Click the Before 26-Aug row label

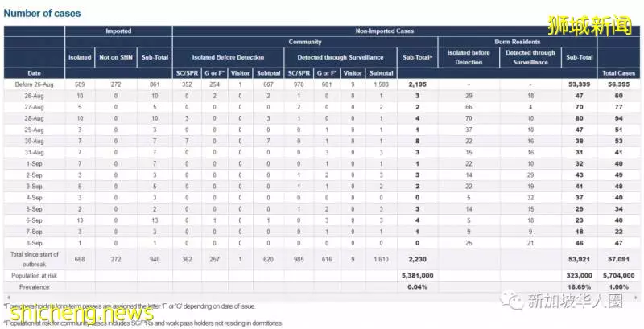click(34, 84)
